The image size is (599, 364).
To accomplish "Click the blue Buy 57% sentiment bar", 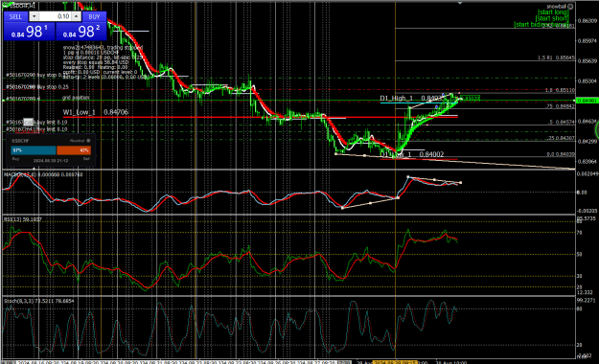I will pos(34,150).
